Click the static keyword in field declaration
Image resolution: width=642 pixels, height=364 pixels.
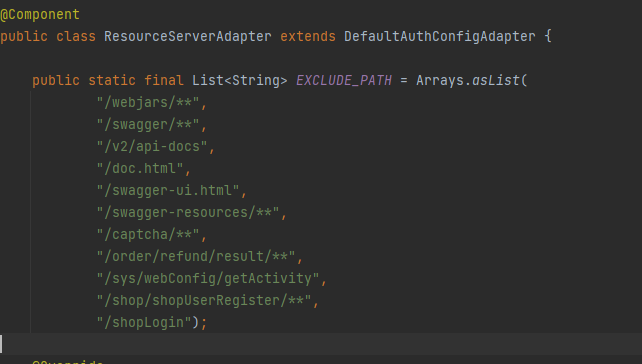[112, 80]
